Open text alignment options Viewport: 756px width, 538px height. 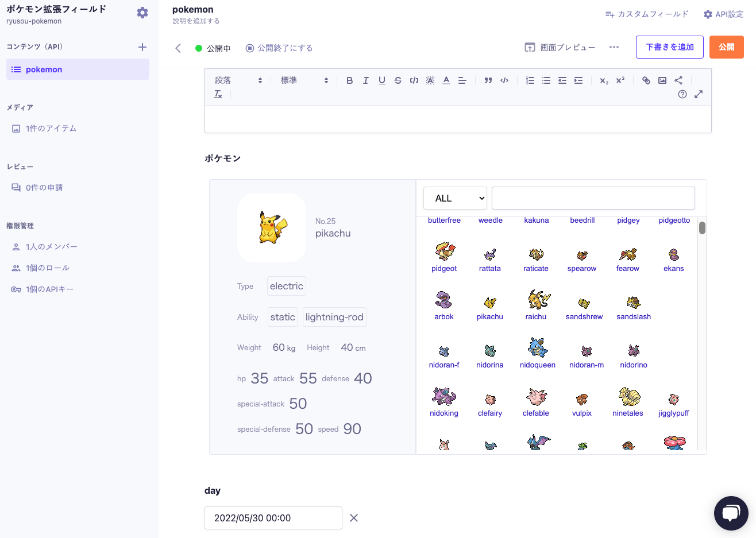pyautogui.click(x=462, y=80)
